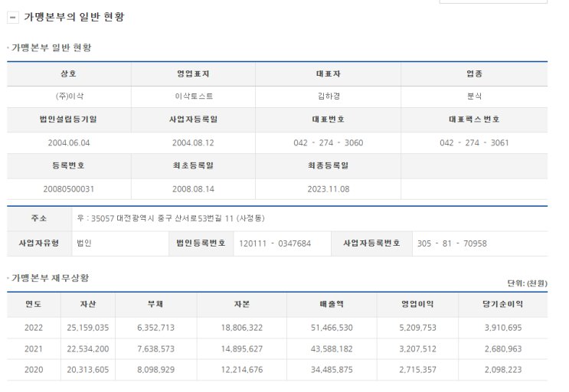Screen dimensions: 569x392
Task: Select fax number 042 - 274 - 3061
Action: (474, 142)
